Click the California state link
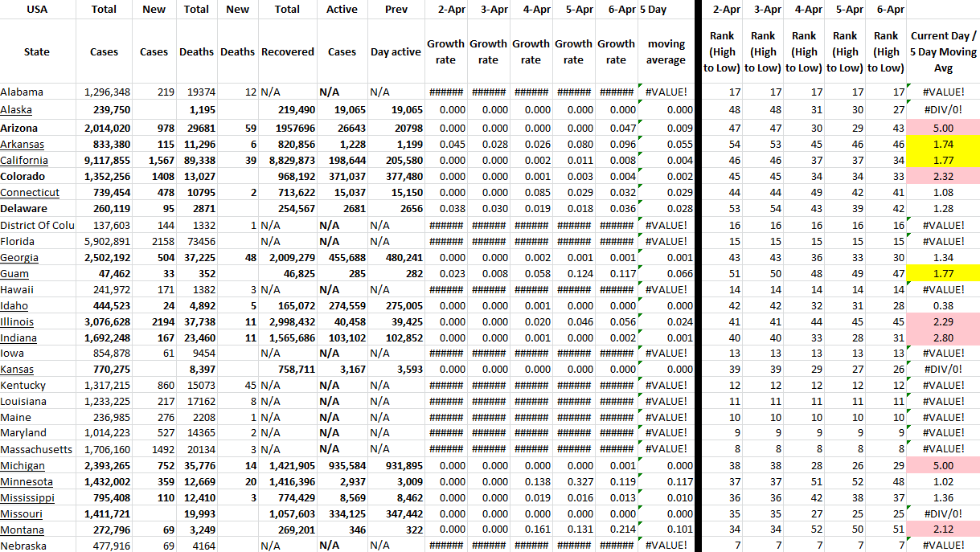Image resolution: width=980 pixels, height=552 pixels. pos(24,160)
